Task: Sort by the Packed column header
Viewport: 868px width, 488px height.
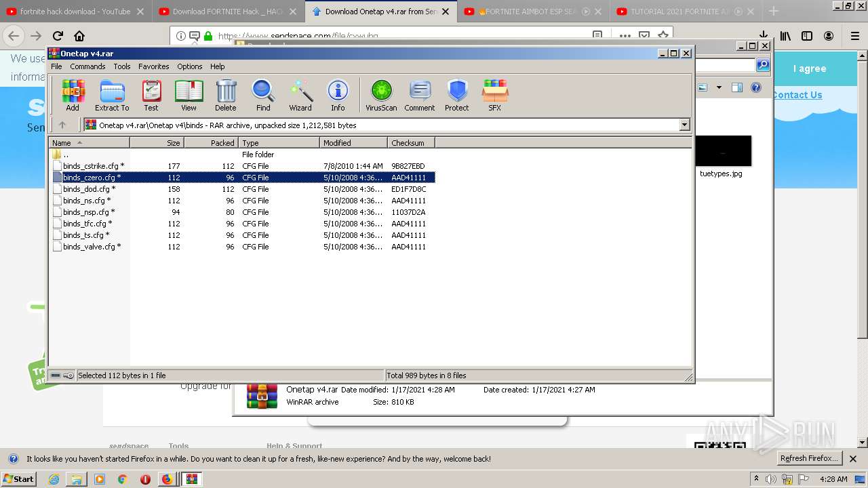Action: 211,143
